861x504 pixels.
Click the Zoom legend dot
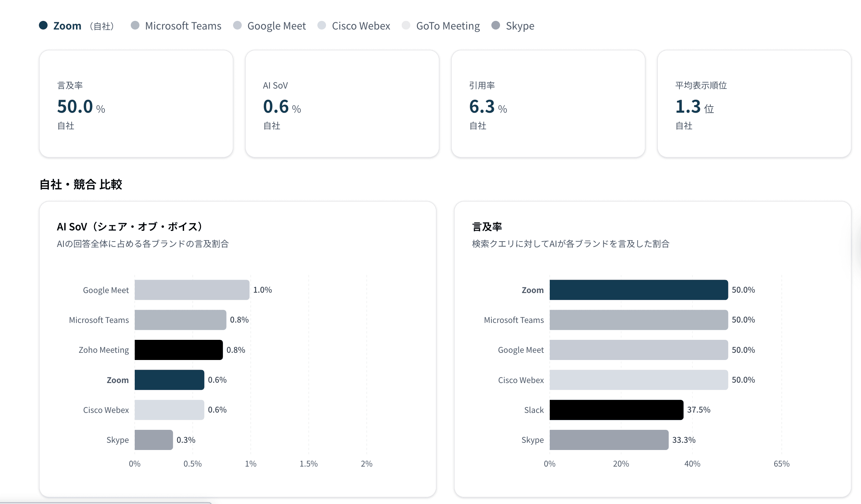pyautogui.click(x=43, y=25)
